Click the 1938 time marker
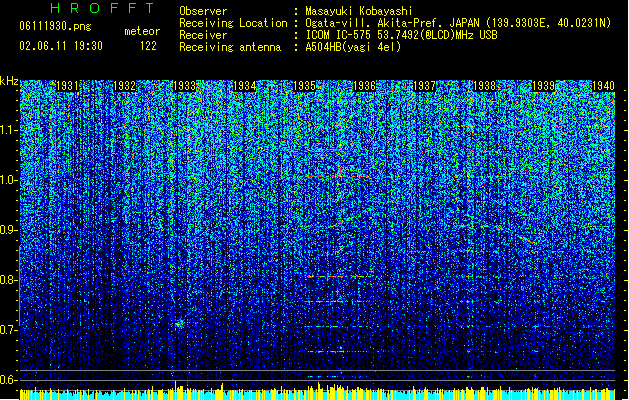This screenshot has width=629, height=400. 484,86
